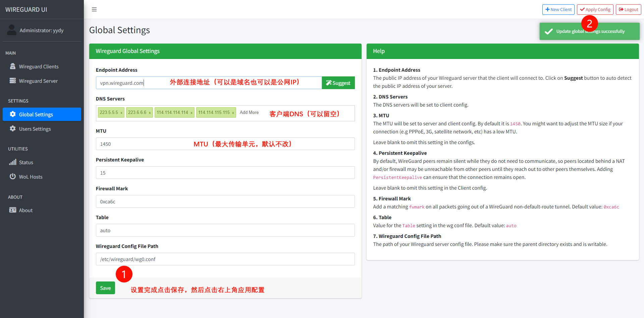Save the global settings

point(105,288)
